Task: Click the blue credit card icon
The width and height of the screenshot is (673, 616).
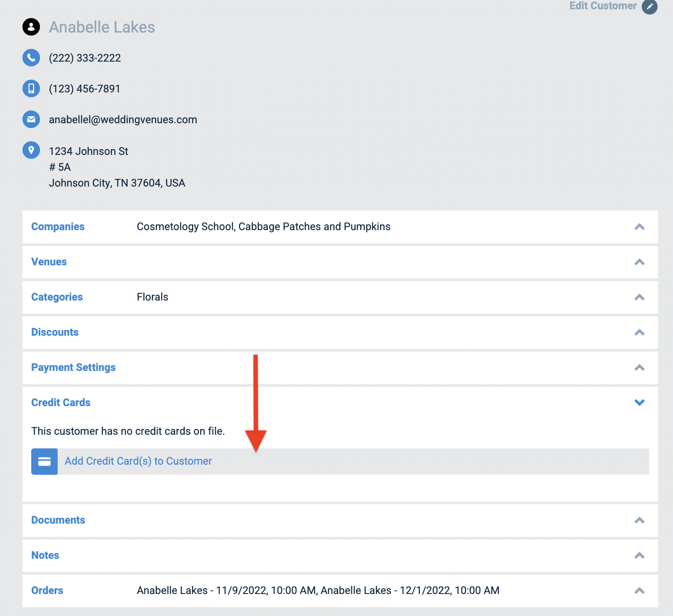Action: (44, 462)
